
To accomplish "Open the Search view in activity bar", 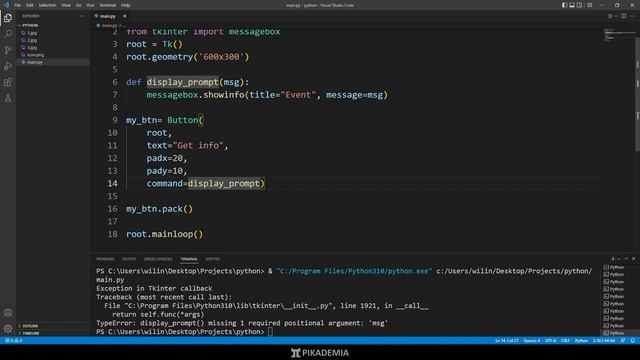I will pos(8,34).
